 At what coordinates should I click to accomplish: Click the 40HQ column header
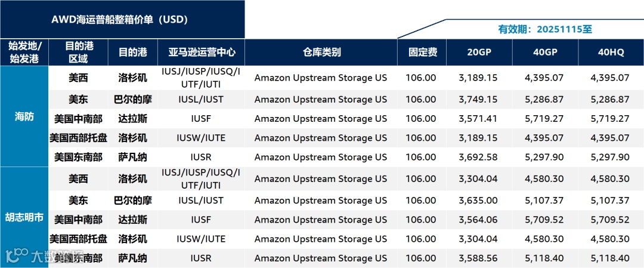(x=611, y=52)
